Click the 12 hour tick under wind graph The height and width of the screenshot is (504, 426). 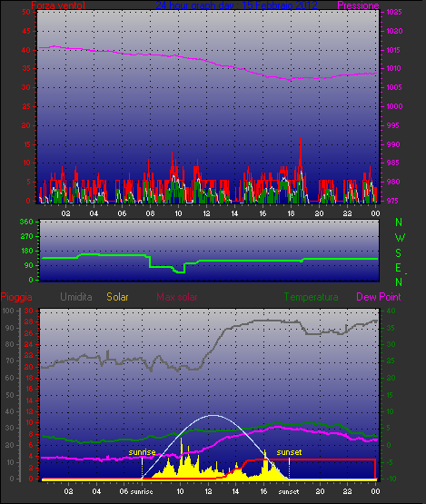[206, 213]
